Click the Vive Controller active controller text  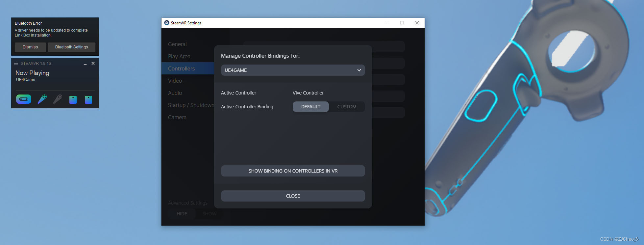click(308, 93)
